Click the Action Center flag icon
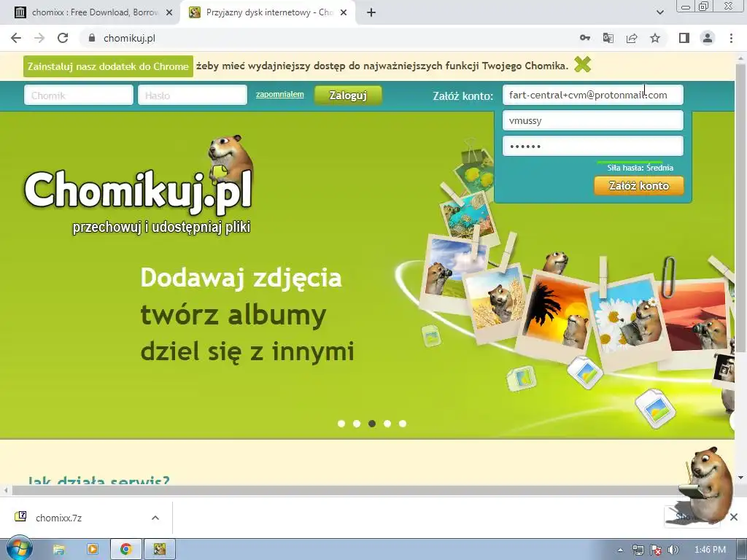This screenshot has height=560, width=747. [656, 550]
